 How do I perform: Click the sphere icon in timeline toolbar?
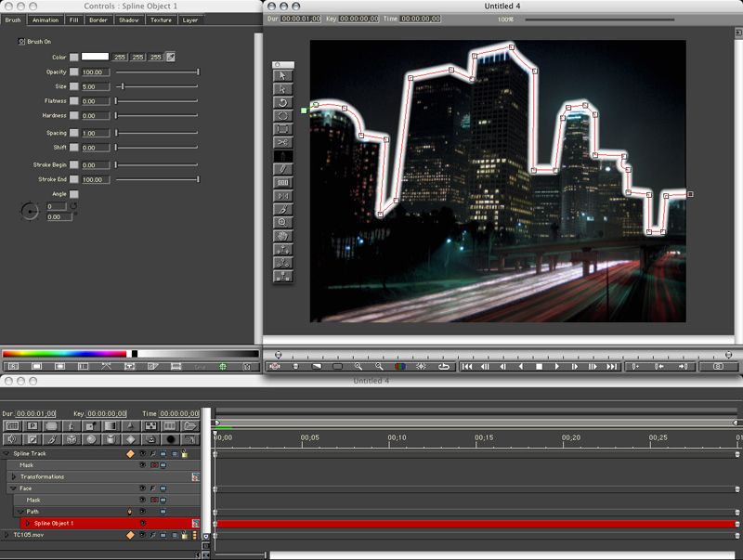91,439
